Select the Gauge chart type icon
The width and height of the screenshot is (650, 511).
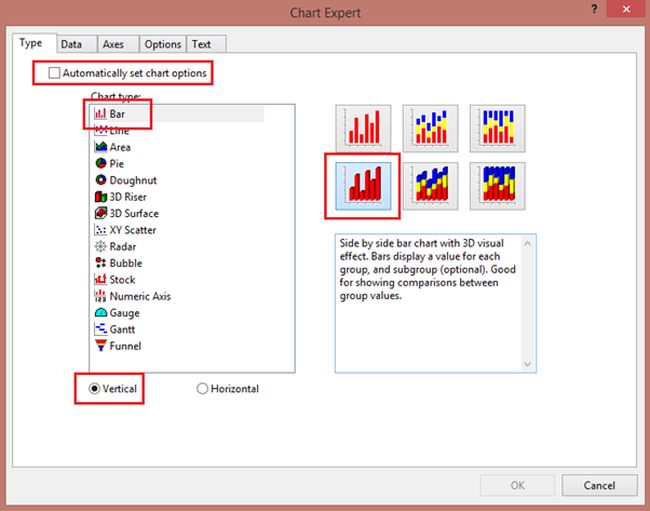100,313
